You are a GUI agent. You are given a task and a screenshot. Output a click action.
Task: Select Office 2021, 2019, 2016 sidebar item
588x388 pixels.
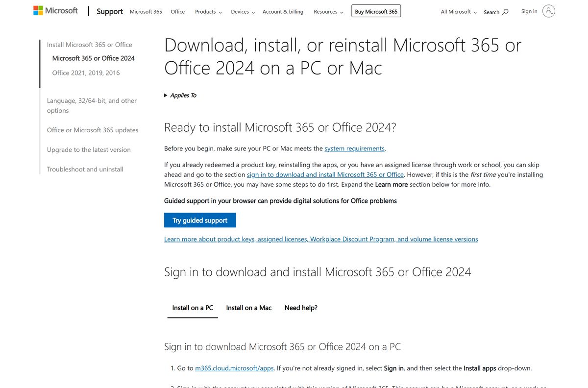point(86,73)
